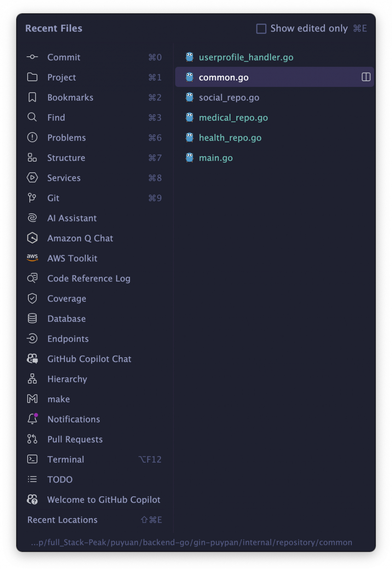Select the Services menu entry
Image resolution: width=392 pixels, height=571 pixels.
[64, 178]
